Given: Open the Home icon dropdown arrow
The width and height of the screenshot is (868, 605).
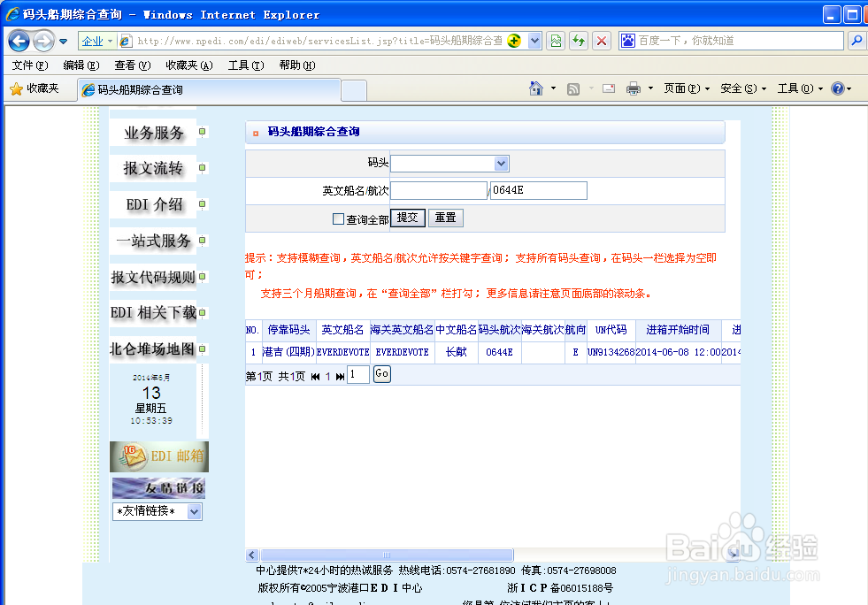Looking at the screenshot, I should tap(553, 88).
